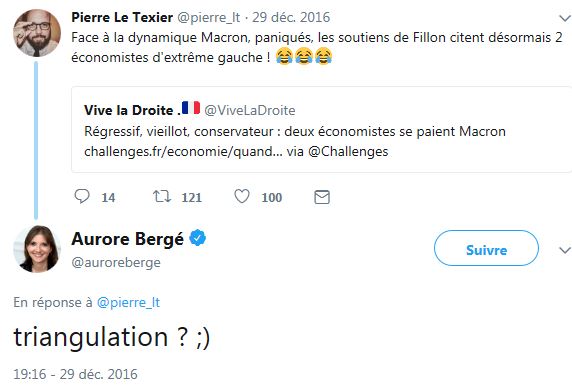Viewport: 572px width, 389px height.
Task: Open the @pierre_lt reply mention link
Action: [128, 303]
